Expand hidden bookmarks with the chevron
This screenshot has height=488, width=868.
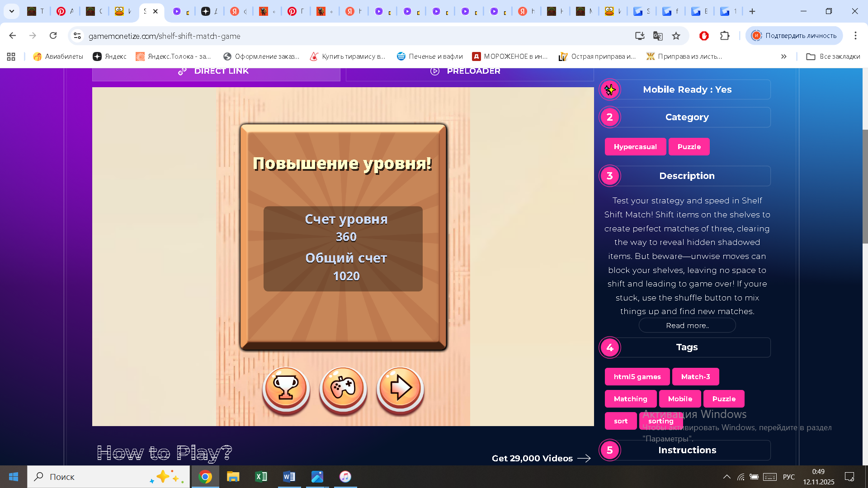click(x=783, y=56)
